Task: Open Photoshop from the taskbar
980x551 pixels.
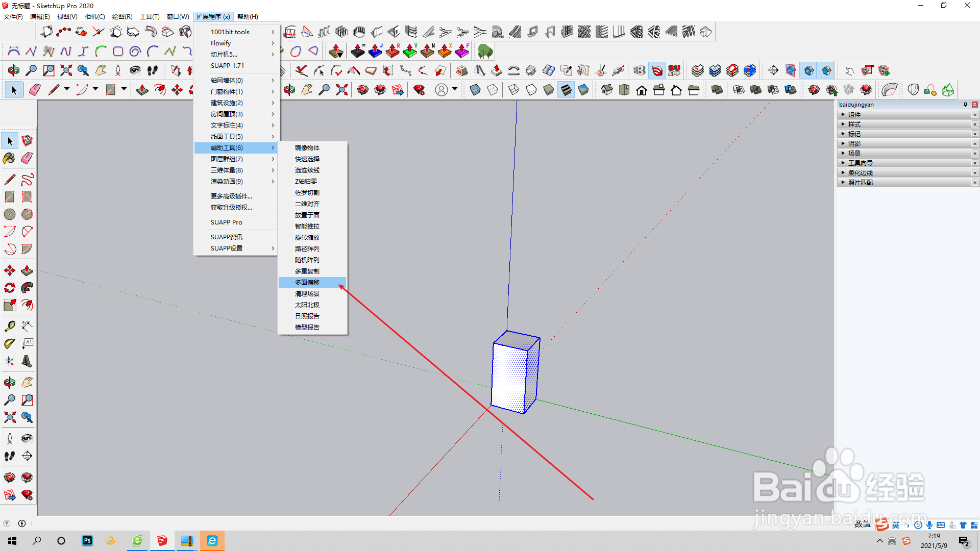Action: pos(87,541)
